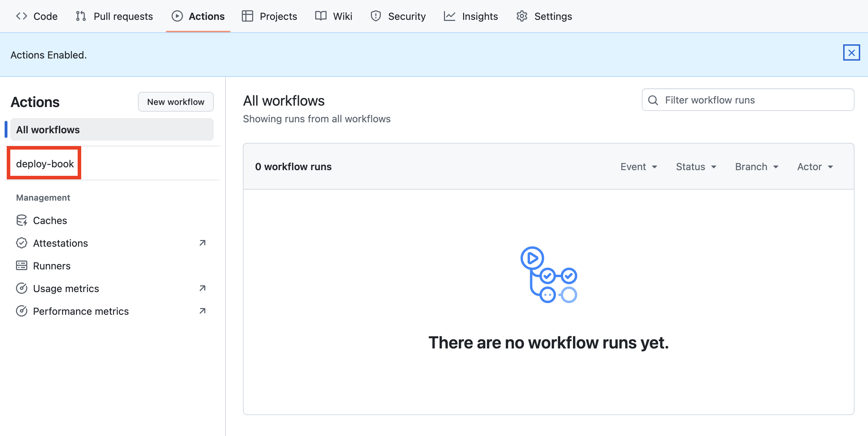Open Performance metrics external link arrow
The width and height of the screenshot is (868, 436).
coord(202,311)
